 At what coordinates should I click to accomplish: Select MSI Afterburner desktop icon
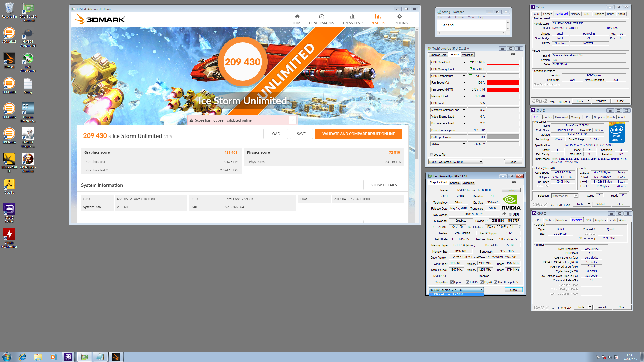coord(28,62)
